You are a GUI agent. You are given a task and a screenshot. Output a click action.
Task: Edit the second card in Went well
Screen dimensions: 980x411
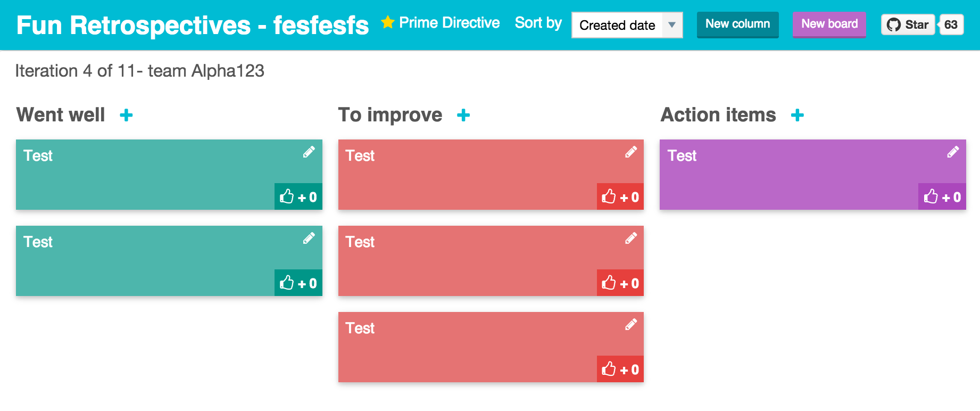[x=309, y=239]
